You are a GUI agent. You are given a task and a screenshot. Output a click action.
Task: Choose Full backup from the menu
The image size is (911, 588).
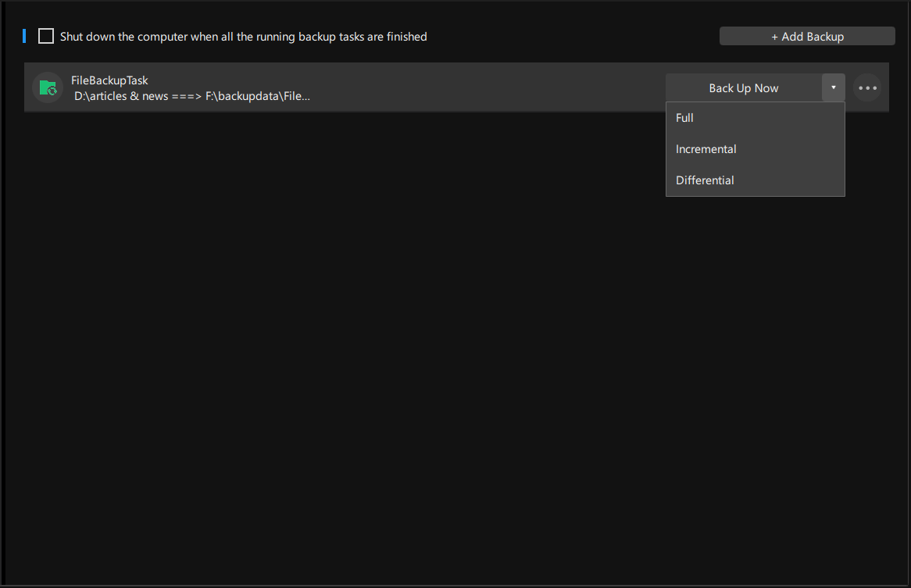click(x=755, y=118)
